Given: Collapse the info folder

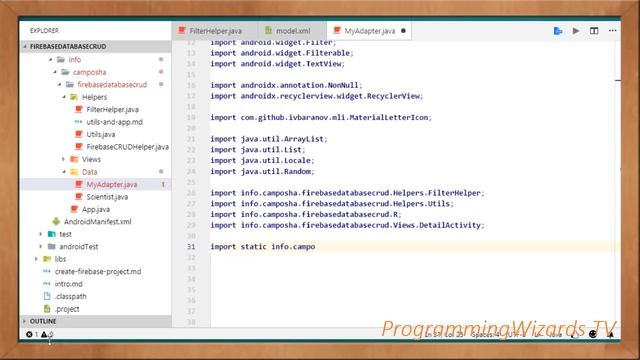Looking at the screenshot, I should (x=51, y=60).
